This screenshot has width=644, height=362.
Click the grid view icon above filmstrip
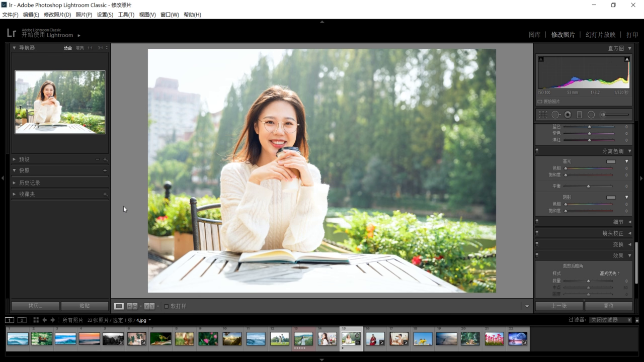[x=36, y=320]
